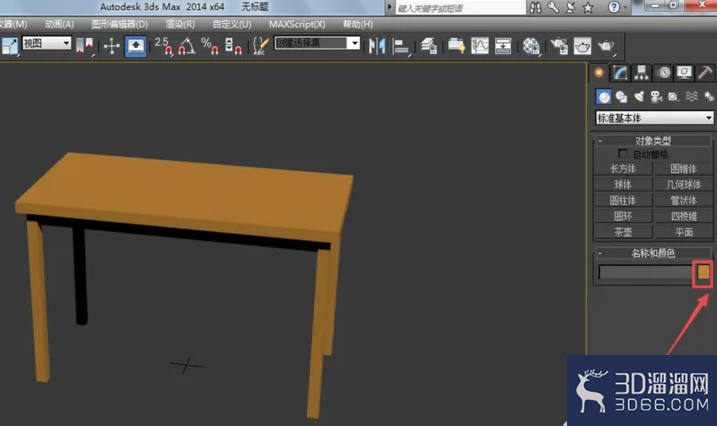Open Edit Named Selection Sets
Image resolution: width=717 pixels, height=426 pixels.
(x=261, y=46)
